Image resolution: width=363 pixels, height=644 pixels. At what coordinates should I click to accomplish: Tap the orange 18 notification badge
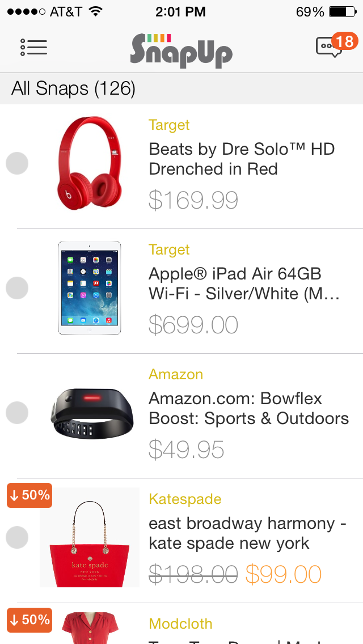(344, 41)
